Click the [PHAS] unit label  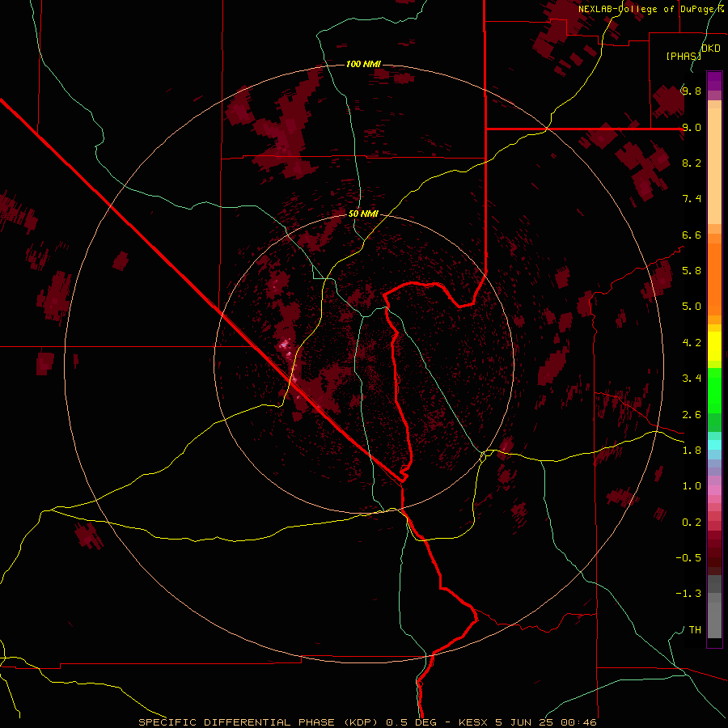coord(684,56)
